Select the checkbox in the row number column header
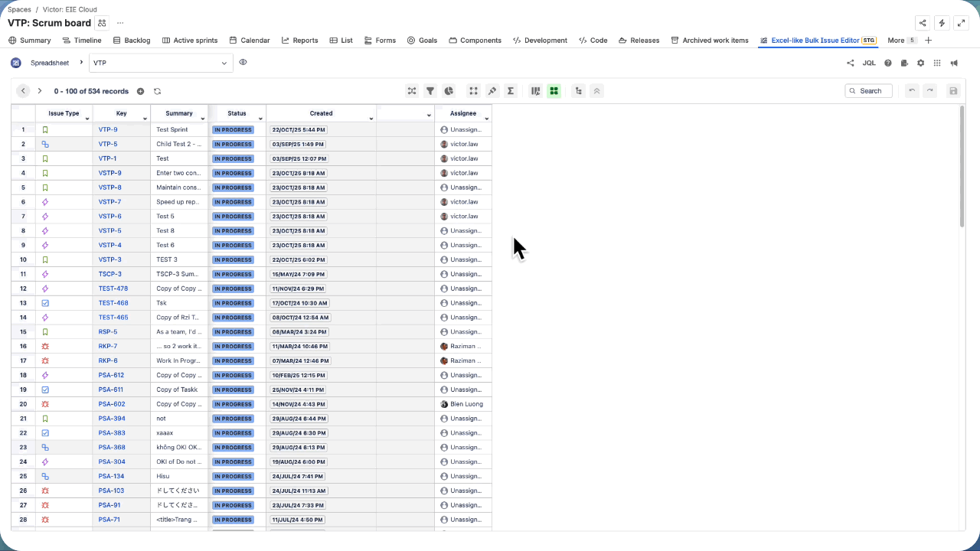This screenshot has width=980, height=551. (22, 113)
